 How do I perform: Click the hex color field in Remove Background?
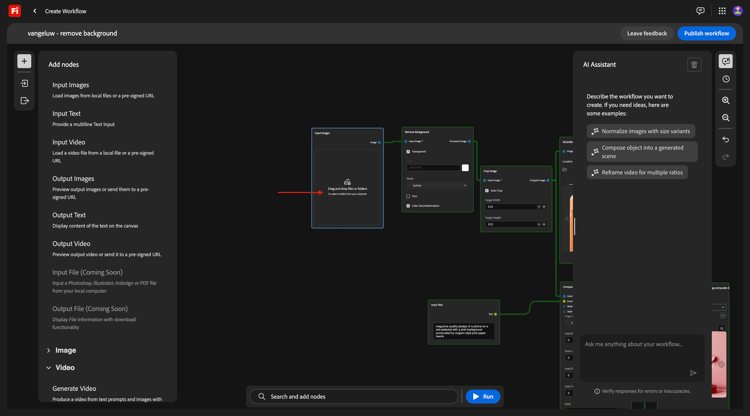pyautogui.click(x=433, y=168)
